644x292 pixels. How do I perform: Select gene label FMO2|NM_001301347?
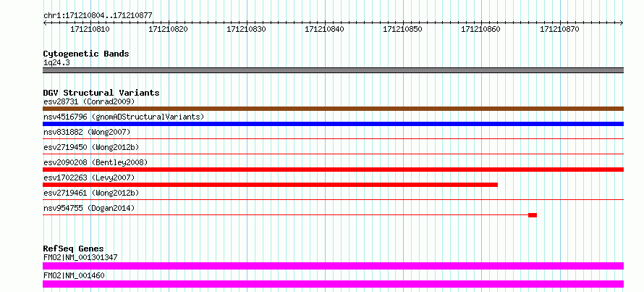click(x=80, y=257)
